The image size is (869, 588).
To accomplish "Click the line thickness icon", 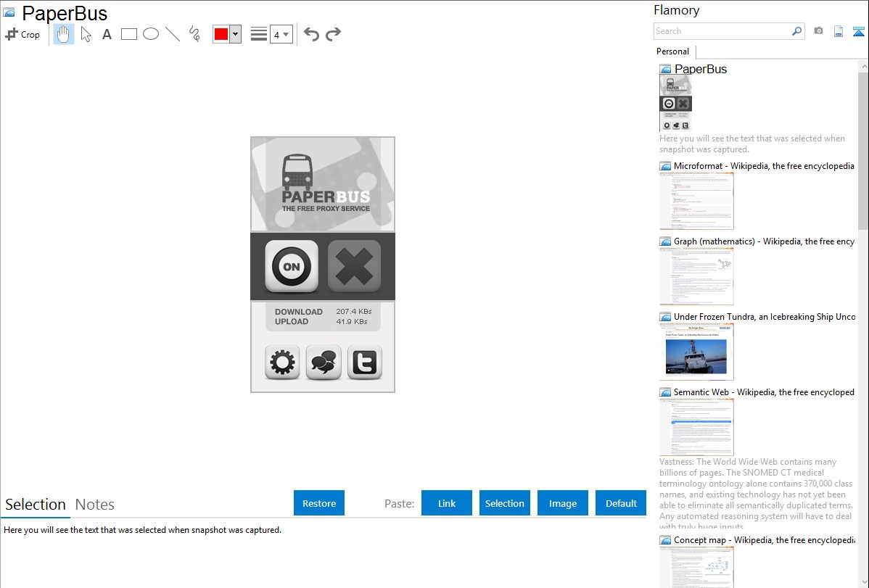I will (259, 34).
